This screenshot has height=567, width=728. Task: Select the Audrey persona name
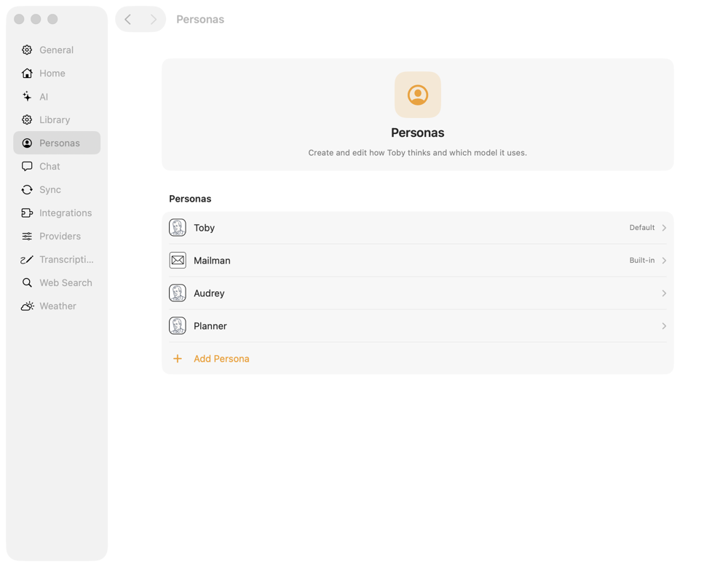click(209, 293)
